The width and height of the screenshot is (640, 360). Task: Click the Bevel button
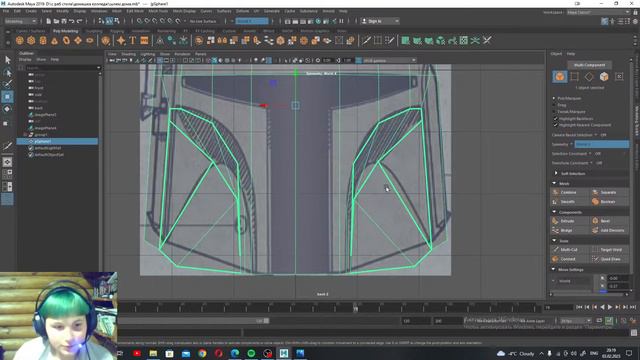609,221
